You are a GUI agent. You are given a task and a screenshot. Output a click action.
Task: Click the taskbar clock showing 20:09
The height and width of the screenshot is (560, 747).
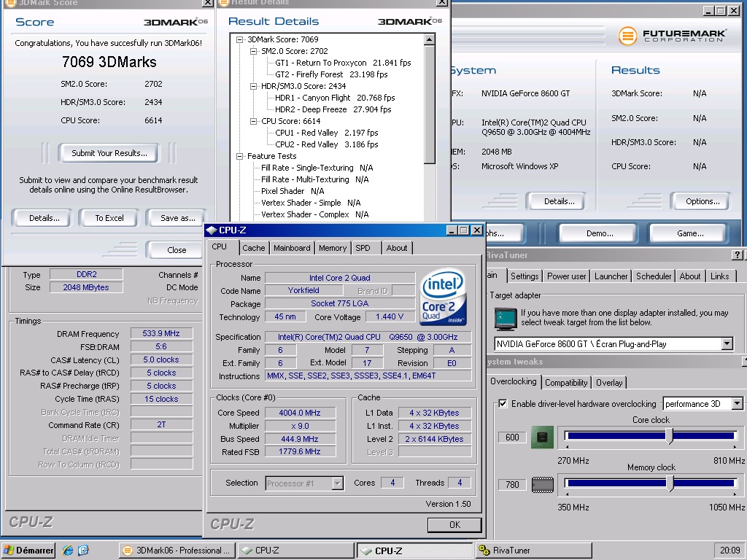tap(729, 551)
